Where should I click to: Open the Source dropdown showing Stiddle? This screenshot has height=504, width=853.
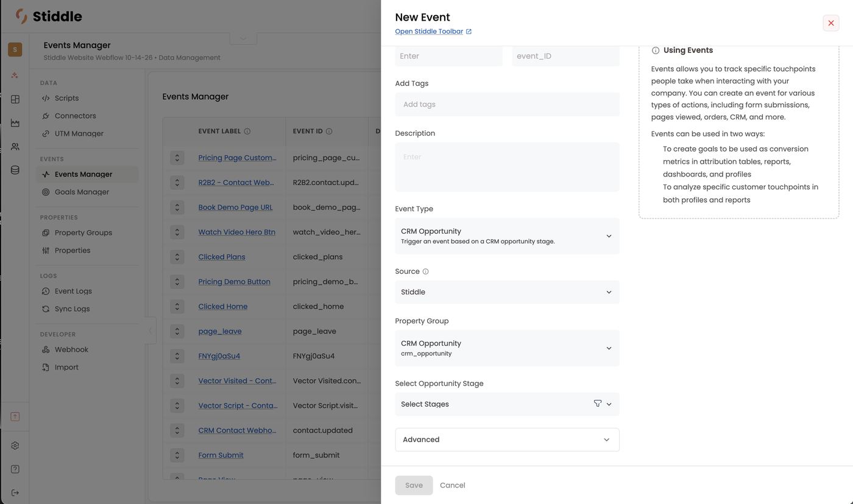[507, 292]
